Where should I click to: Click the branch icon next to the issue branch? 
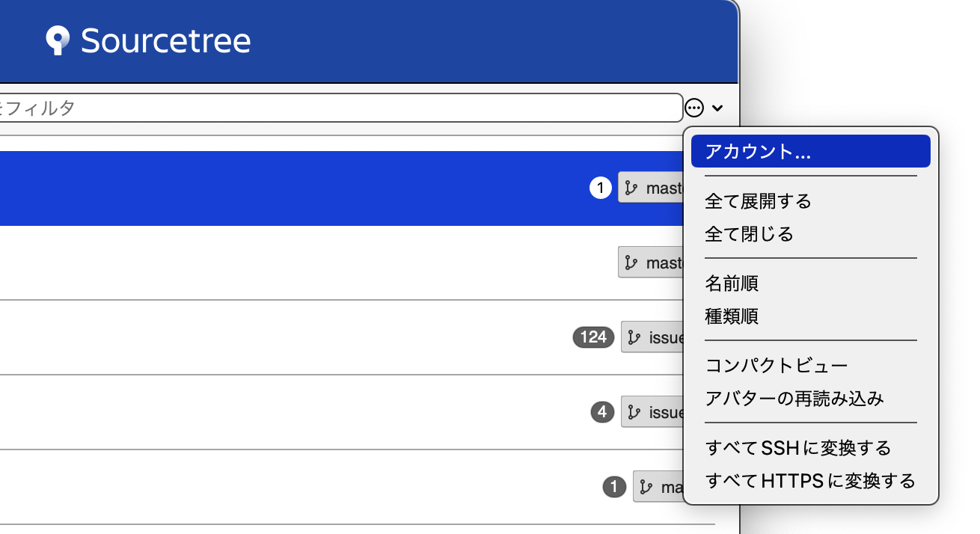point(632,337)
